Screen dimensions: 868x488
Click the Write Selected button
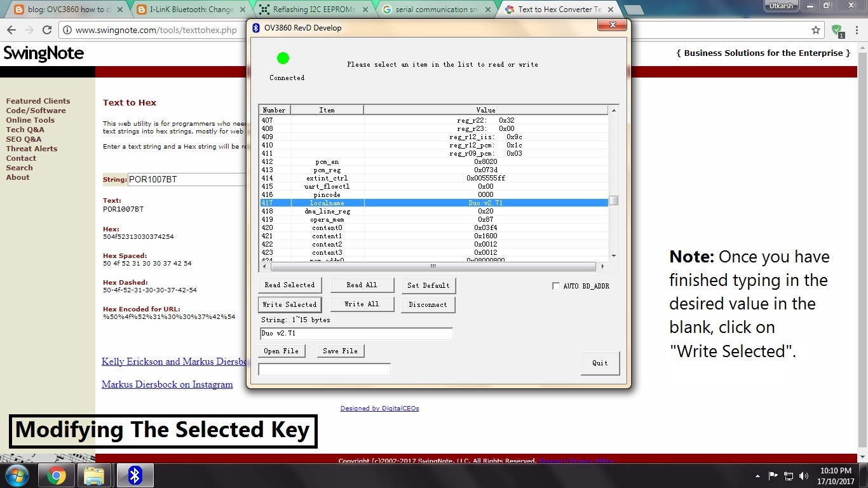[x=290, y=304]
